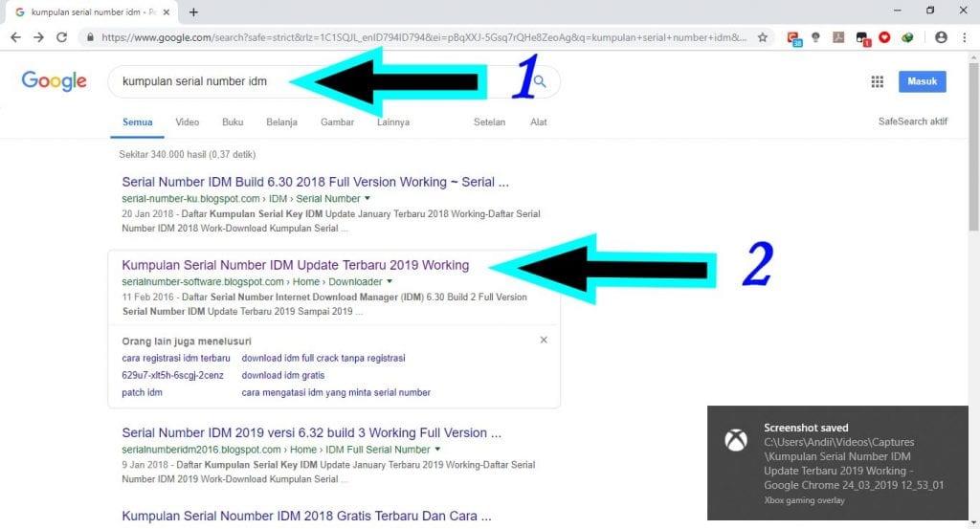Image resolution: width=980 pixels, height=529 pixels.
Task: Open a new browser tab
Action: click(x=193, y=11)
